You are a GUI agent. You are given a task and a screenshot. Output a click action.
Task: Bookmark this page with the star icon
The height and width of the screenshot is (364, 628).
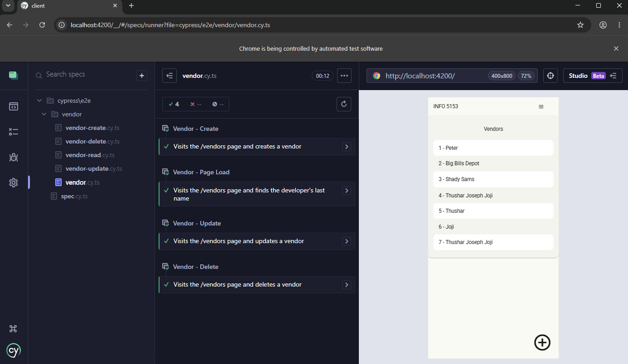coord(580,25)
